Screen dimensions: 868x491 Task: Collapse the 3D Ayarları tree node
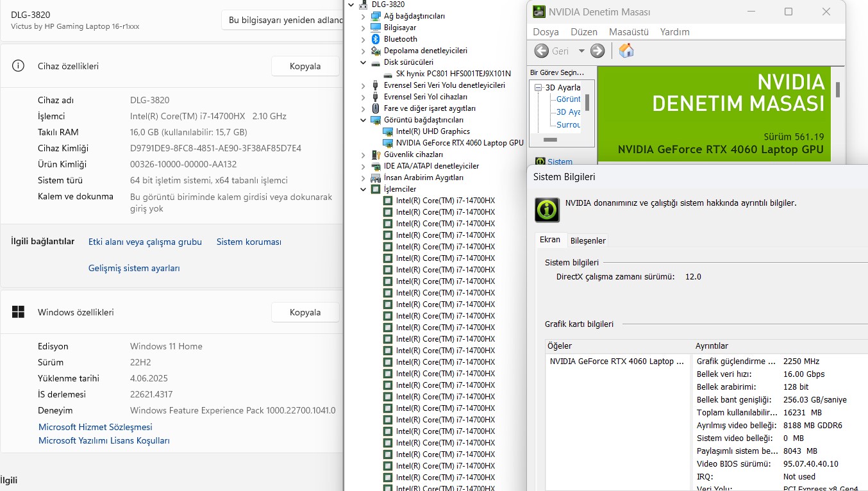(x=540, y=87)
